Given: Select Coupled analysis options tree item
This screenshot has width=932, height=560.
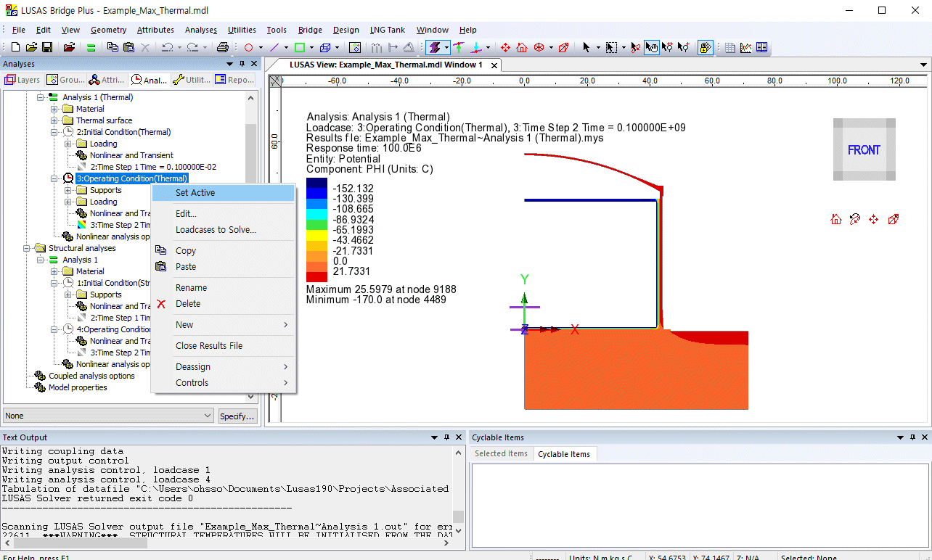Looking at the screenshot, I should (91, 376).
